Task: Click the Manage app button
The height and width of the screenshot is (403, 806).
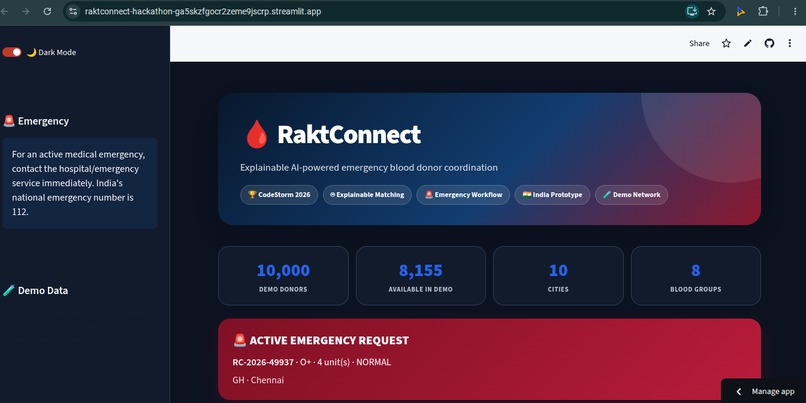Action: pyautogui.click(x=764, y=391)
